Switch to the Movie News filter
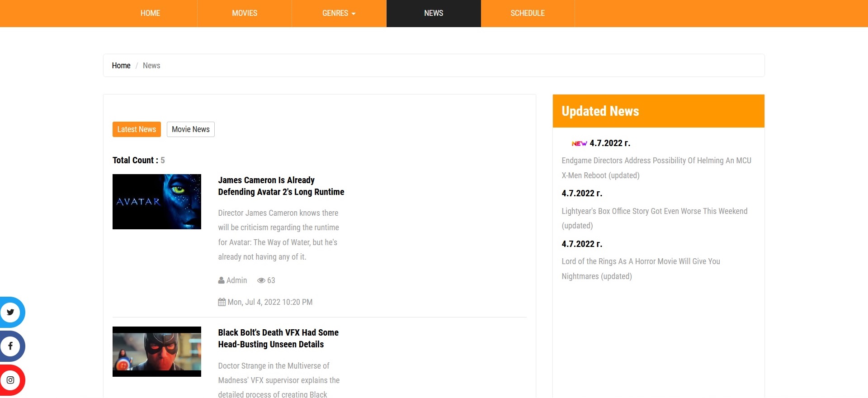Image resolution: width=868 pixels, height=398 pixels. pos(190,129)
